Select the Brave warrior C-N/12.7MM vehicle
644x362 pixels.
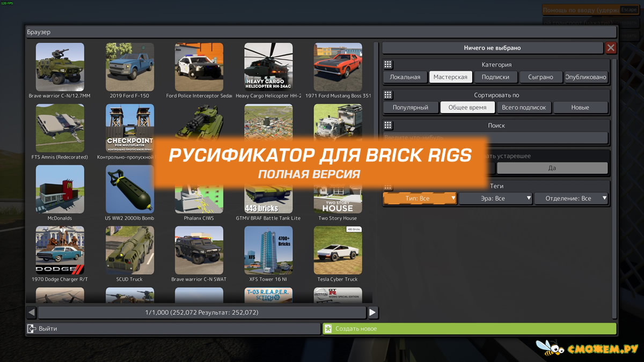[x=60, y=68]
